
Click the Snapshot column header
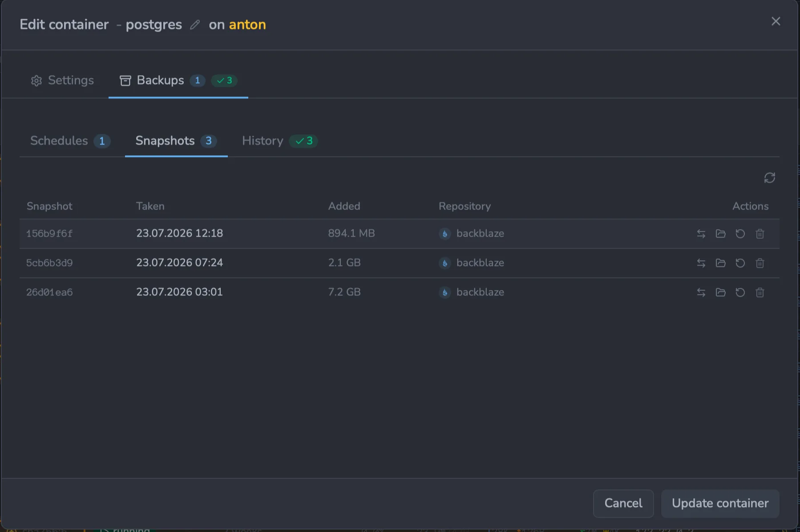(49, 206)
